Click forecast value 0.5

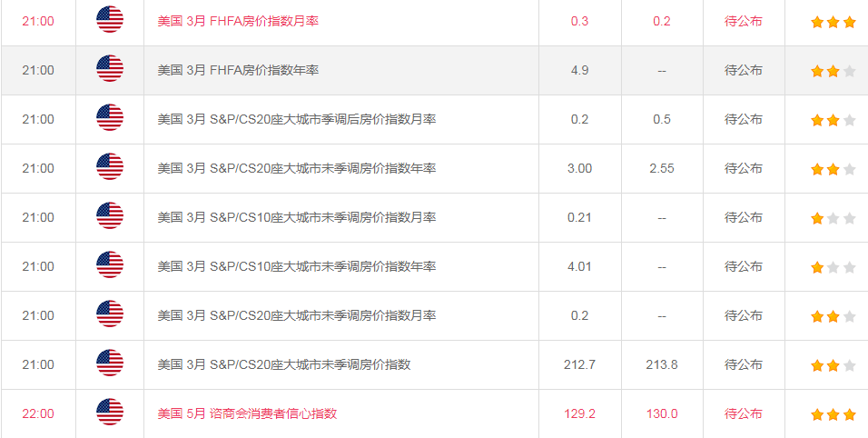662,119
